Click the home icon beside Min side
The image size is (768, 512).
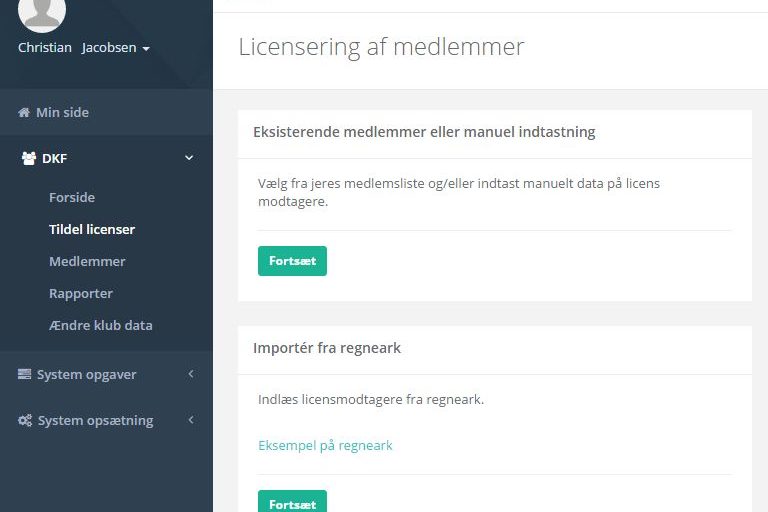pyautogui.click(x=24, y=113)
